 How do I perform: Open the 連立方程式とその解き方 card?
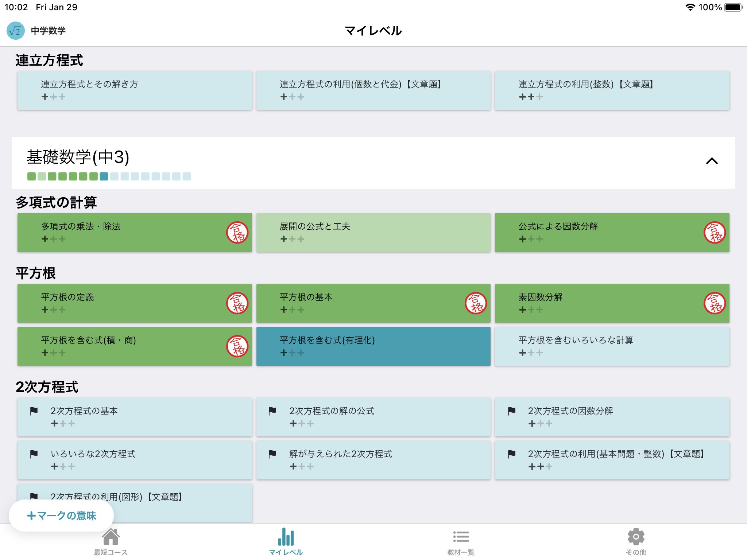pos(135,90)
